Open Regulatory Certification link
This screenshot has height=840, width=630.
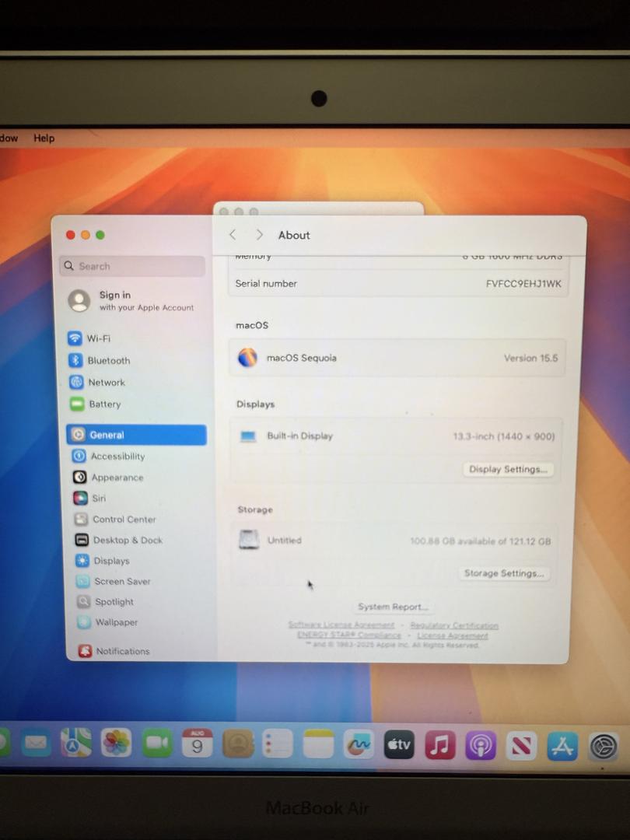(x=454, y=625)
